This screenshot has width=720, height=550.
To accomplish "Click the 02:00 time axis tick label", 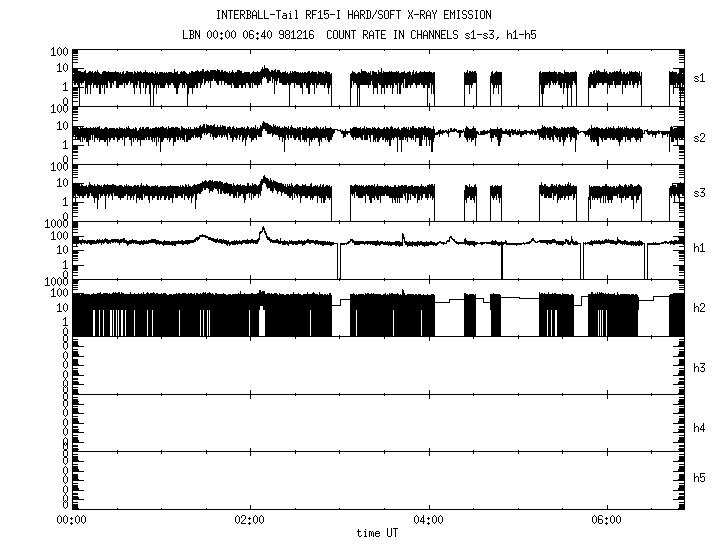I will click(249, 520).
